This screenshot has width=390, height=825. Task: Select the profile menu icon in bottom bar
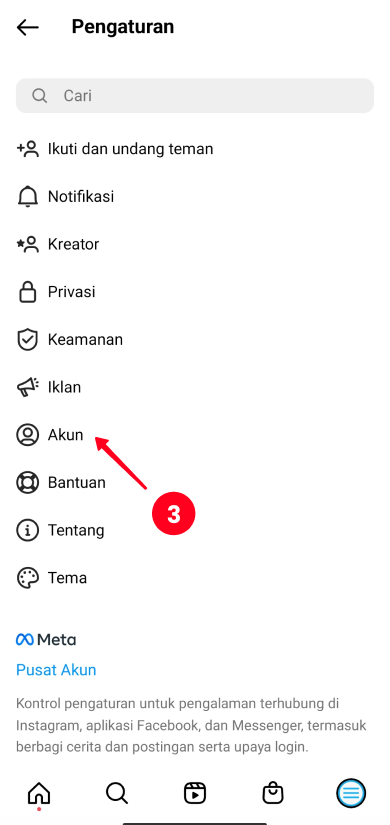coord(351,793)
